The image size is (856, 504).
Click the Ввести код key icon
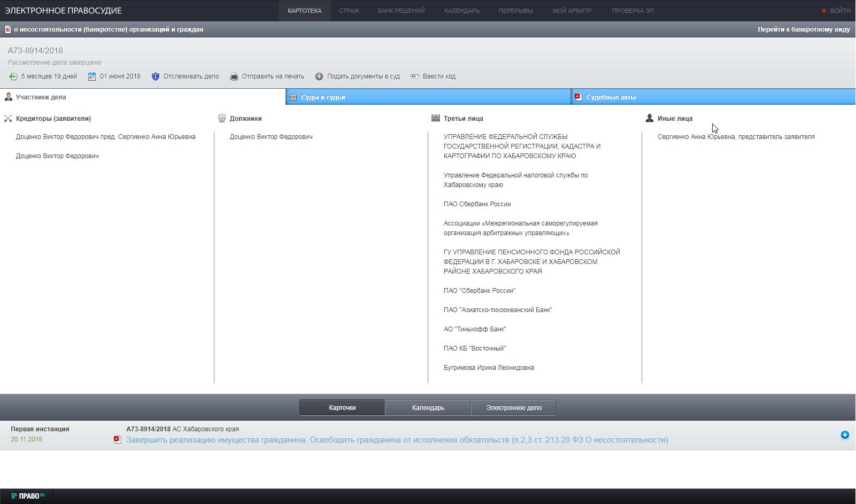pyautogui.click(x=414, y=76)
